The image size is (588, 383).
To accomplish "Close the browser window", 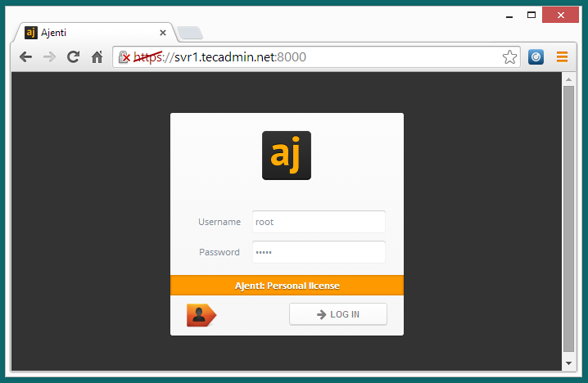I will pyautogui.click(x=561, y=15).
